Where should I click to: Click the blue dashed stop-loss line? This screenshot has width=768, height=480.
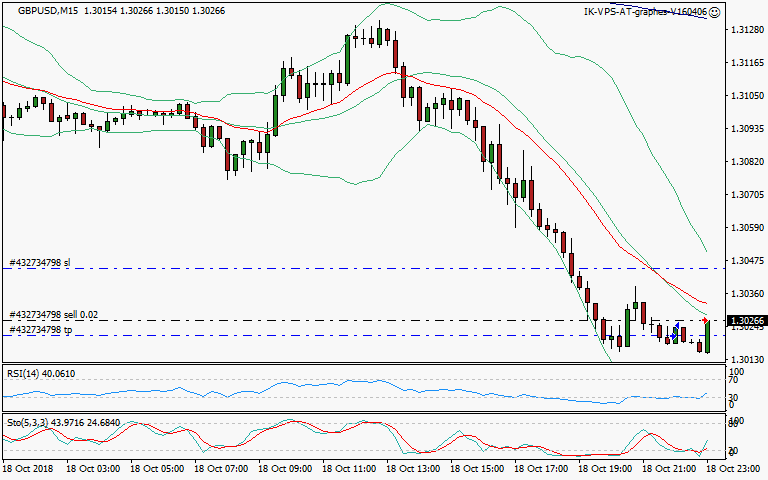click(400, 268)
